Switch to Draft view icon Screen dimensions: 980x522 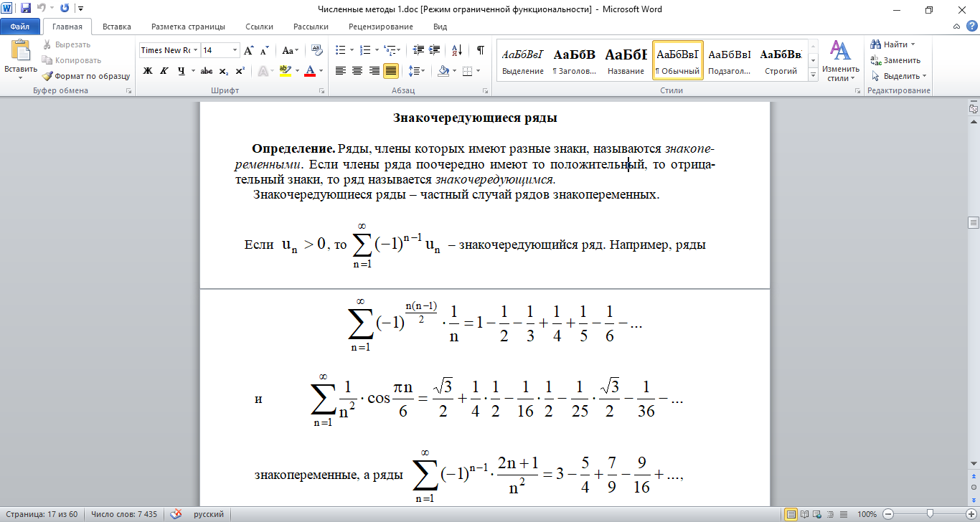coord(844,514)
